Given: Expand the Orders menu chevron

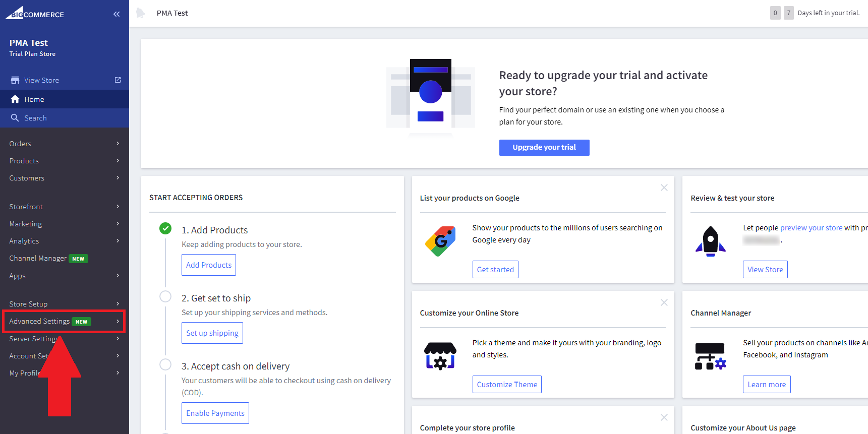Looking at the screenshot, I should [118, 144].
